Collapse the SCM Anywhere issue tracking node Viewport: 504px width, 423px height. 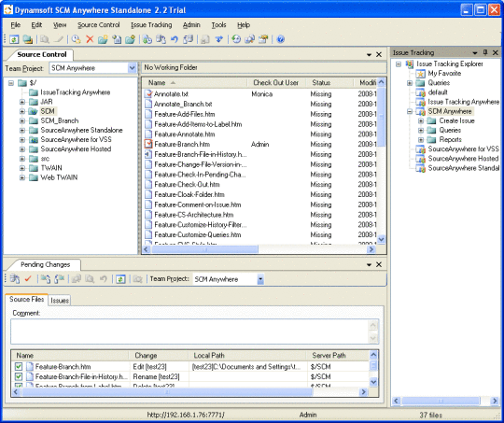coord(410,112)
